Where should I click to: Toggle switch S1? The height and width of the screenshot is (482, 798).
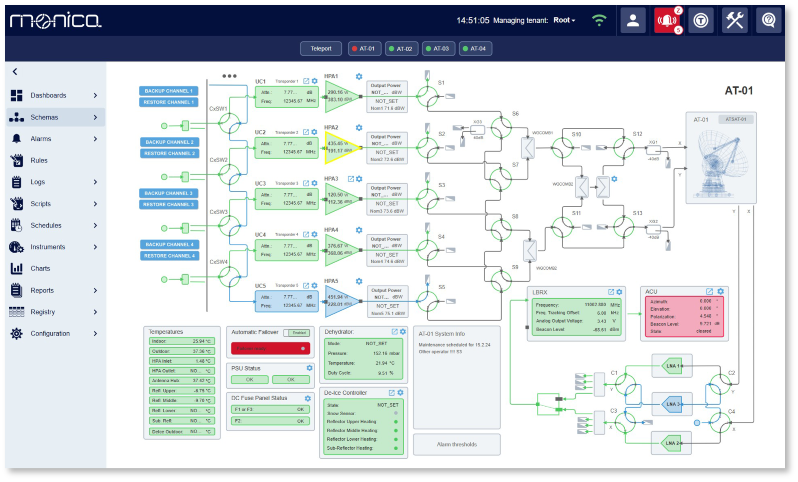[428, 96]
